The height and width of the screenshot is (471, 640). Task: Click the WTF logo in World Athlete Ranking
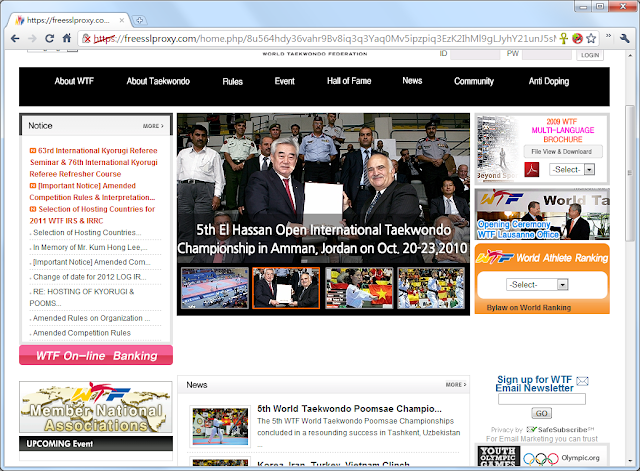pos(495,257)
